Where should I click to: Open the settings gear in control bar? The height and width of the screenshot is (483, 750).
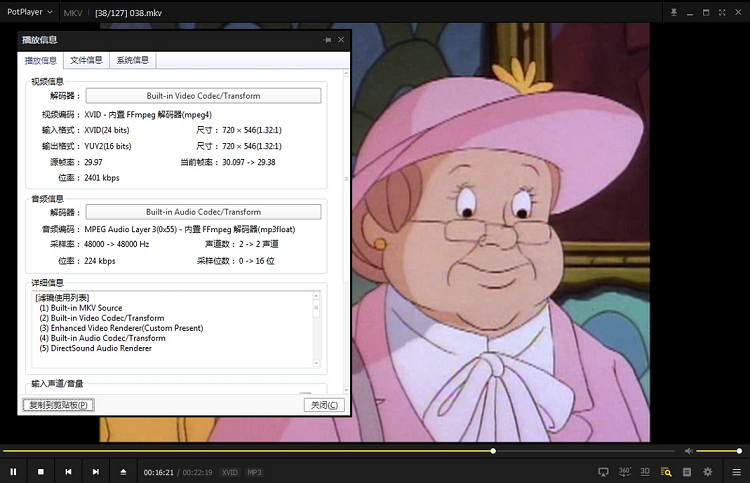(708, 471)
